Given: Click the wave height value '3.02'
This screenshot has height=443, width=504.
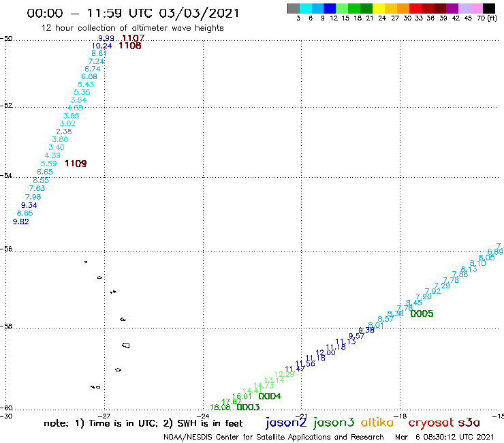Looking at the screenshot, I should point(67,123).
